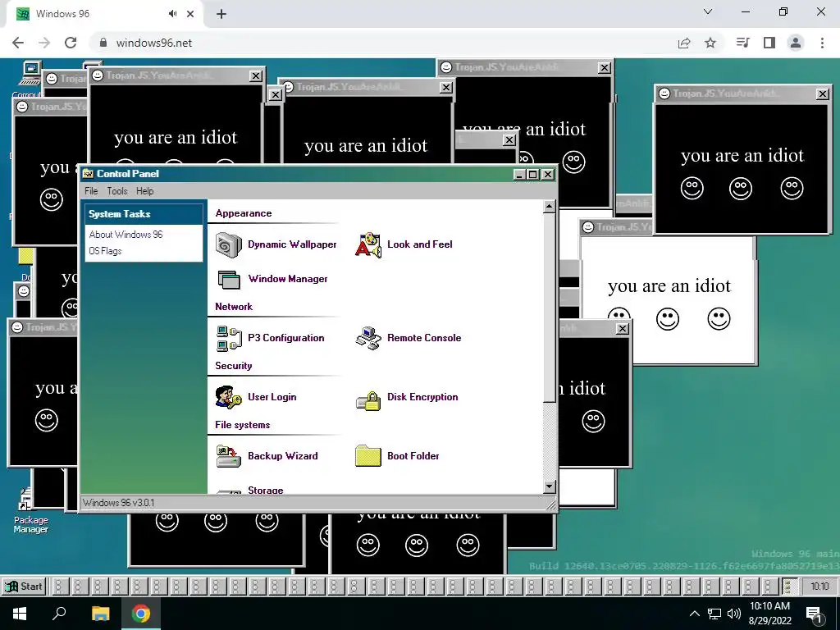Open Help menu in Control Panel

pyautogui.click(x=144, y=191)
